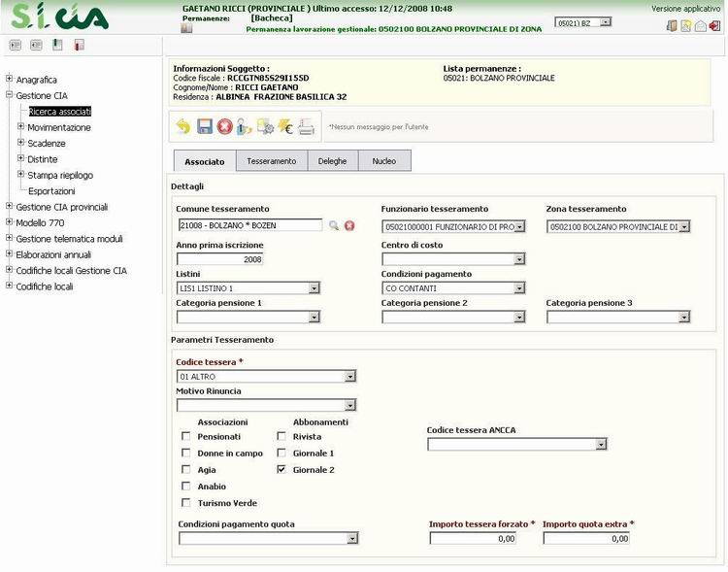Open the person info toolbar icon
728x572 pixels.
pos(245,126)
